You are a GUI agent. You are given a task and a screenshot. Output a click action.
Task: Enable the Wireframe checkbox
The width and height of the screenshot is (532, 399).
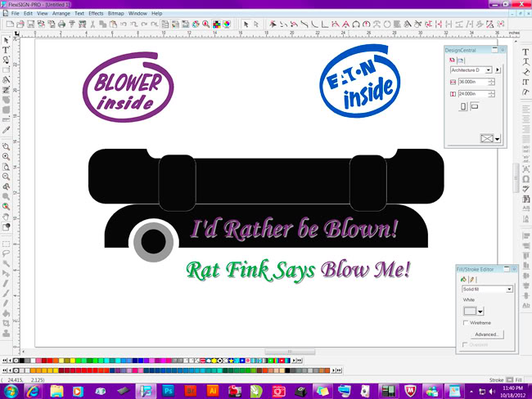tap(466, 323)
